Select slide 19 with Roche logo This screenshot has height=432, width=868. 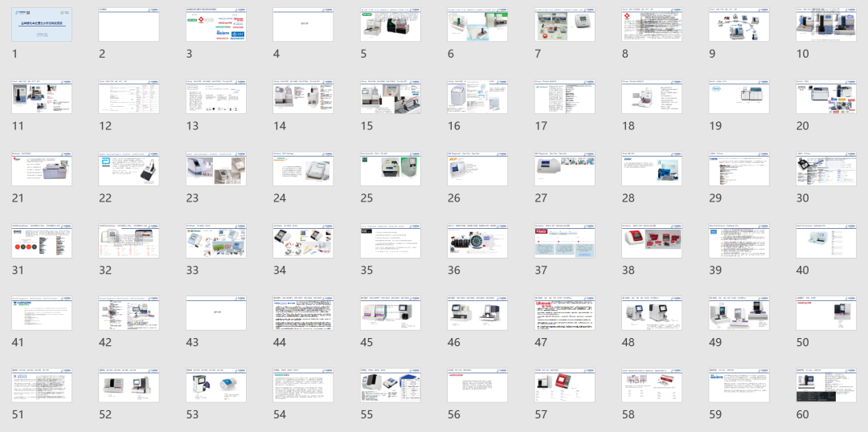tap(738, 97)
